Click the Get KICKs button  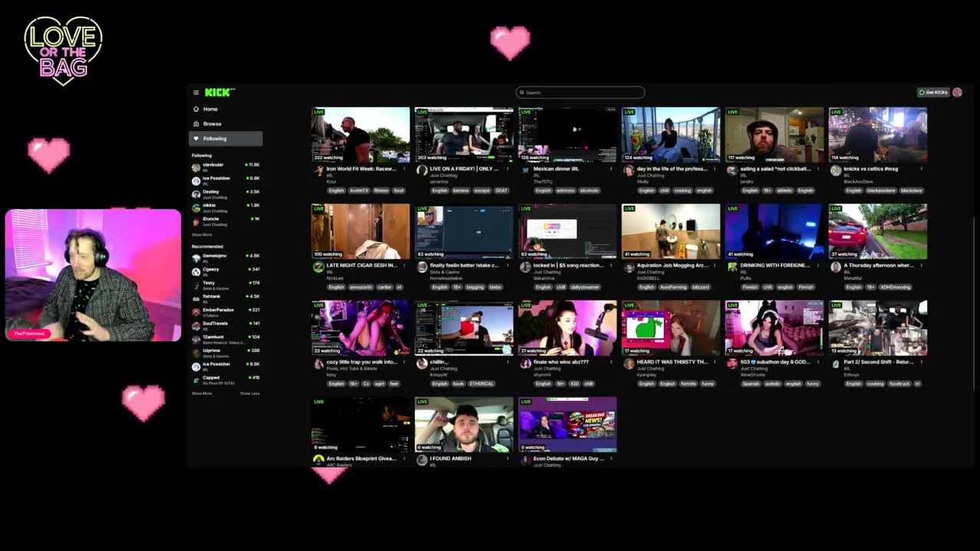tap(934, 92)
